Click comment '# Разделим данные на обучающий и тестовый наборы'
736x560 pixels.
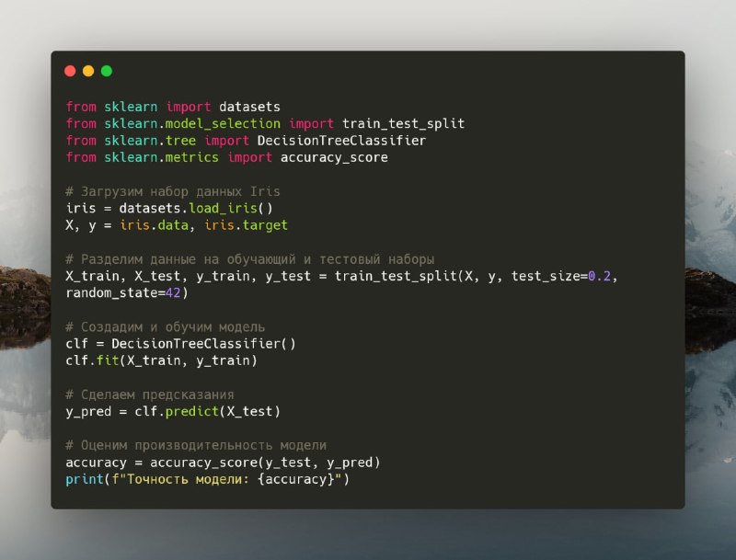click(249, 259)
